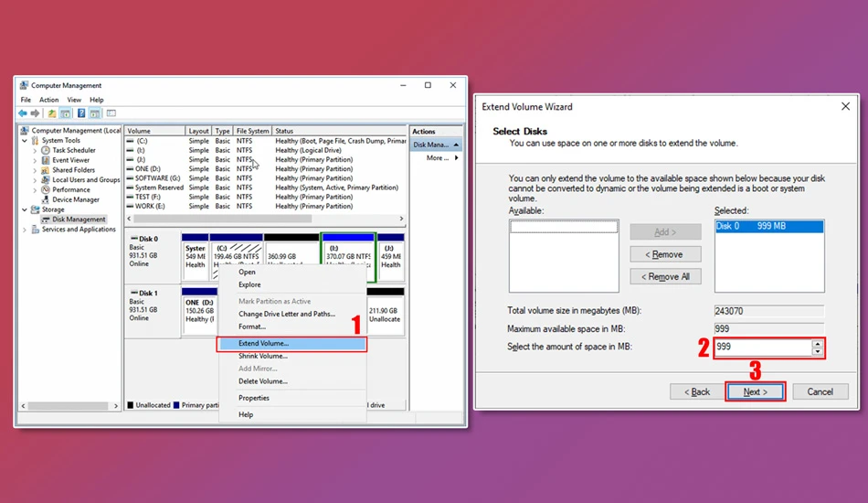Click the tree pane horizontal scrollbar
The height and width of the screenshot is (503, 868).
click(x=69, y=406)
